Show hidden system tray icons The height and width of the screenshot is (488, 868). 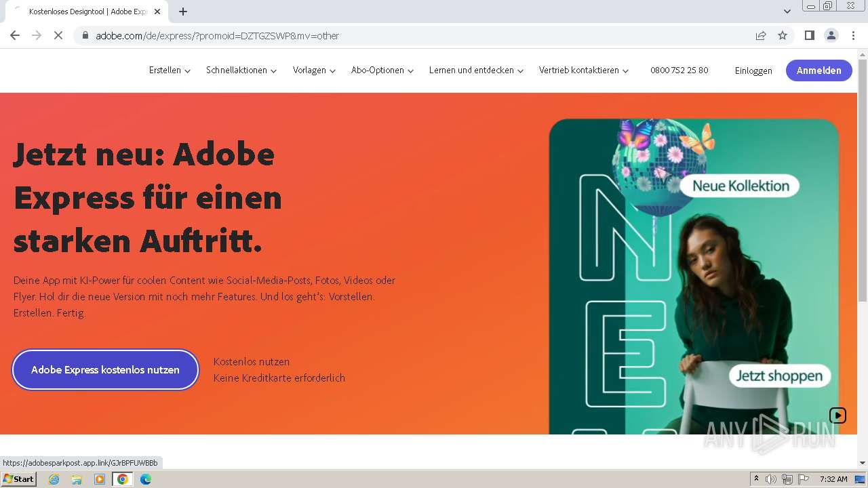pos(756,479)
